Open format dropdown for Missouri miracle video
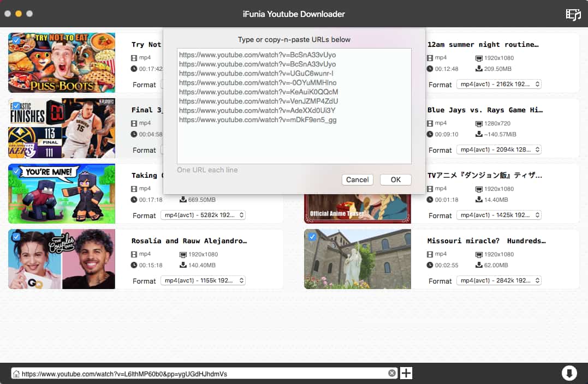588x384 pixels. tap(499, 281)
